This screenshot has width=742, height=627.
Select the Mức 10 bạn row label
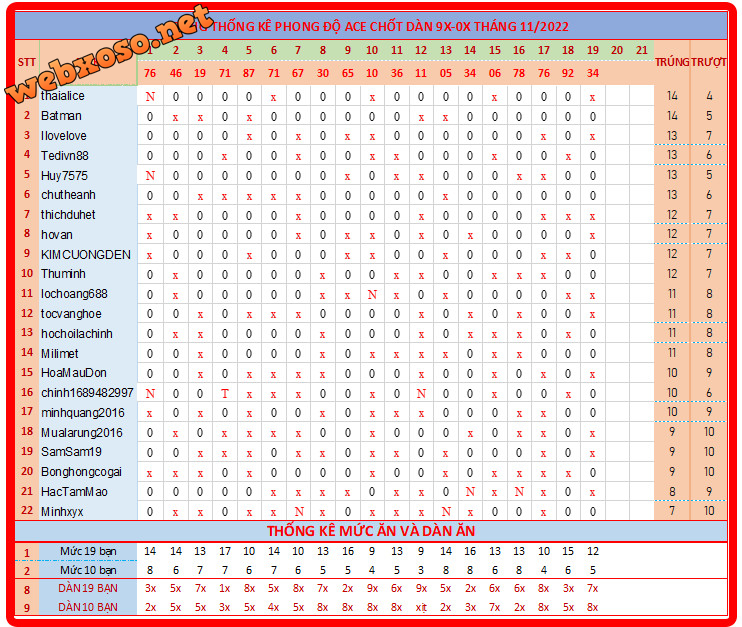(88, 570)
